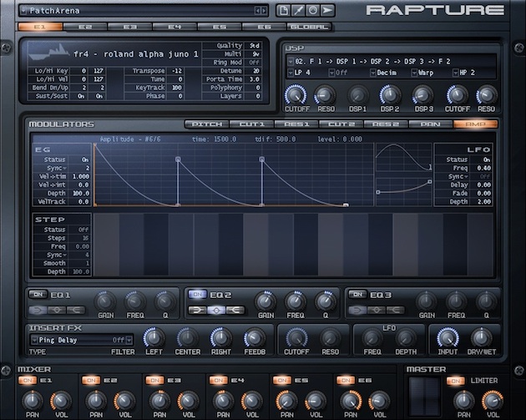Click the EQ2 GAIN knob

(x=266, y=301)
